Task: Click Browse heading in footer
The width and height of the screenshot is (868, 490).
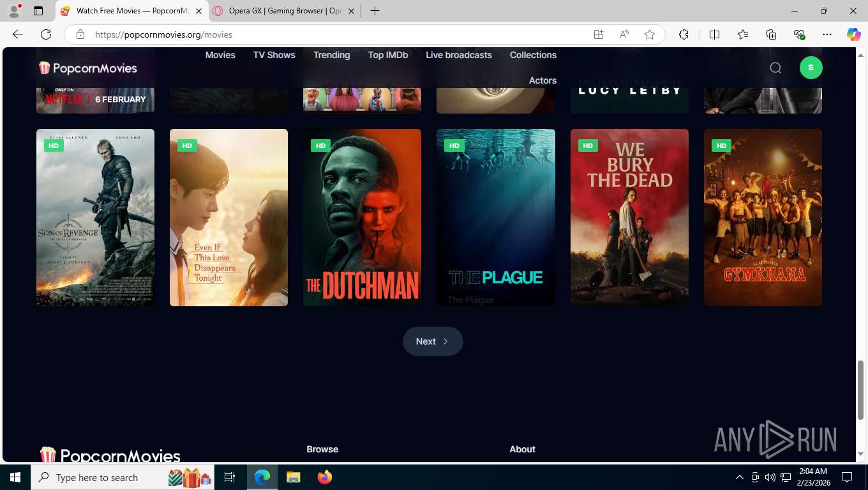Action: click(322, 449)
